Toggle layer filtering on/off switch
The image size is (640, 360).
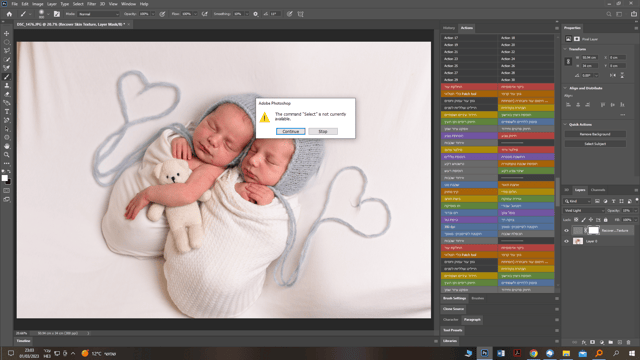click(x=637, y=200)
